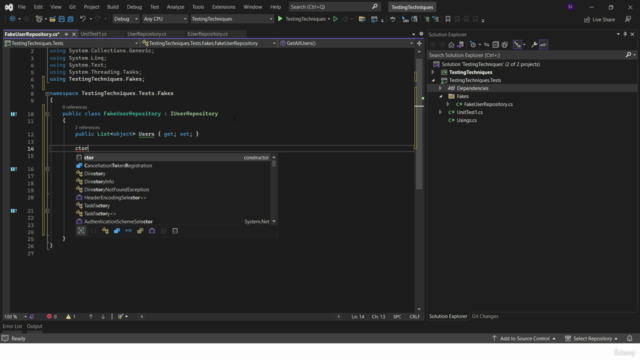The image size is (640, 360).
Task: Toggle Preview Selected Items in Solution Explorer
Action: [x=543, y=45]
